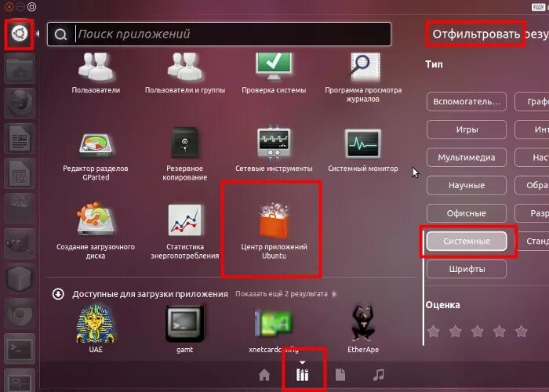Open Workspace switcher in launcher
The height and width of the screenshot is (392, 549).
20,380
